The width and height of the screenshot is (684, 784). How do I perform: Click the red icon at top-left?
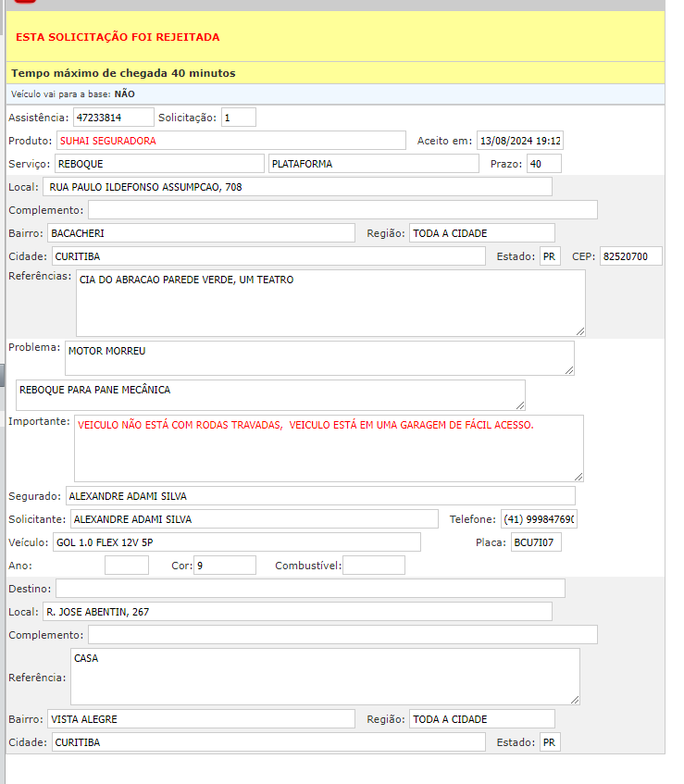(25, 3)
